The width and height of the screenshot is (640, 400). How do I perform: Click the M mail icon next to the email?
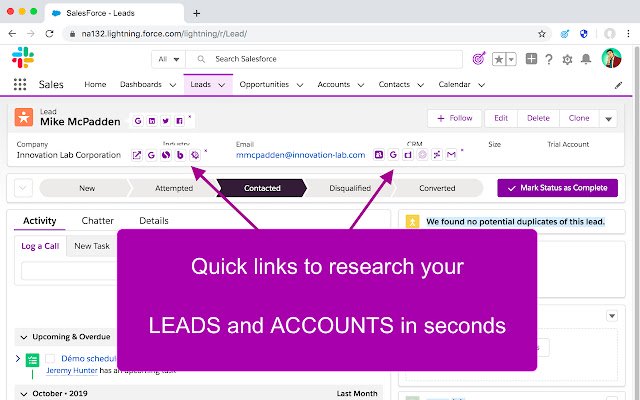pyautogui.click(x=451, y=155)
